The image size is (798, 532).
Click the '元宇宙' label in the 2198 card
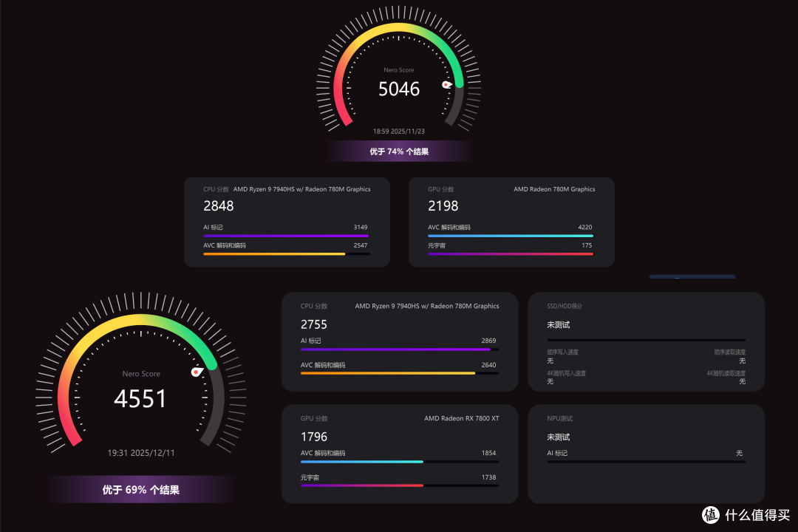pos(437,245)
